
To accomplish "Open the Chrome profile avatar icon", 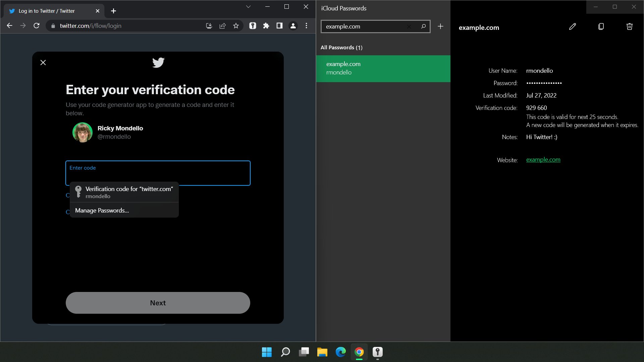I will point(293,26).
